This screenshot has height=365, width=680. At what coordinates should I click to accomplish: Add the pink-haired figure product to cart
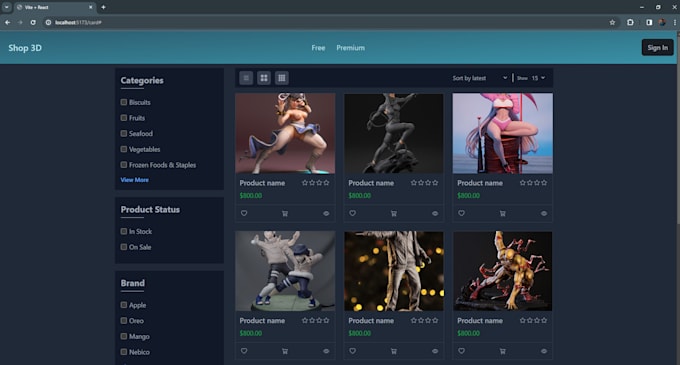[503, 213]
